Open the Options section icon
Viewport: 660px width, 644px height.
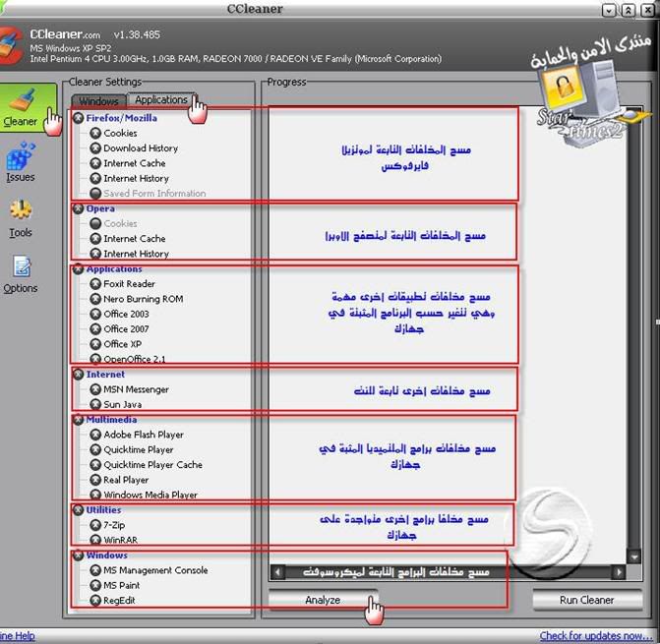coord(21,266)
